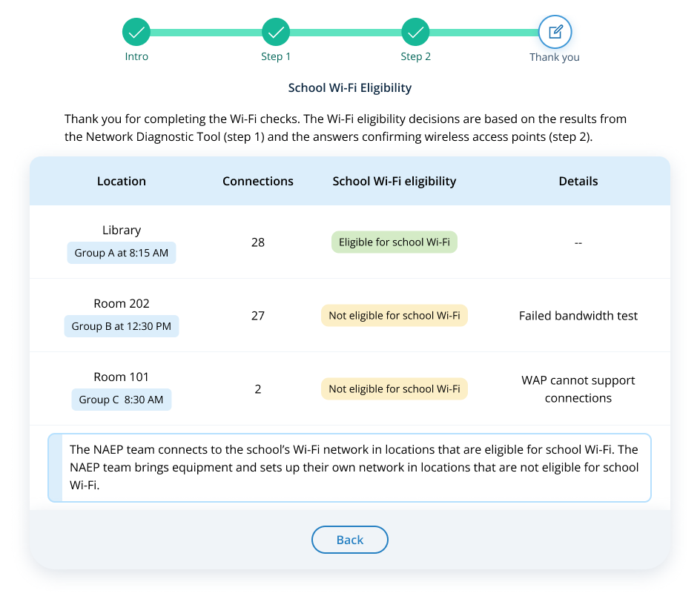Click the Step 1 checkmark icon

(276, 33)
